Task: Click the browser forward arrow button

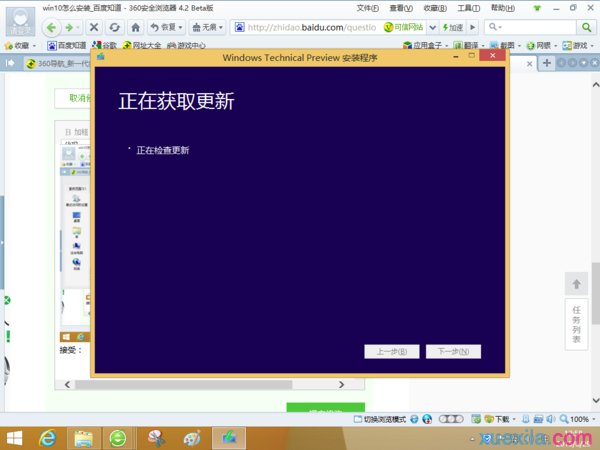Action: click(x=69, y=27)
